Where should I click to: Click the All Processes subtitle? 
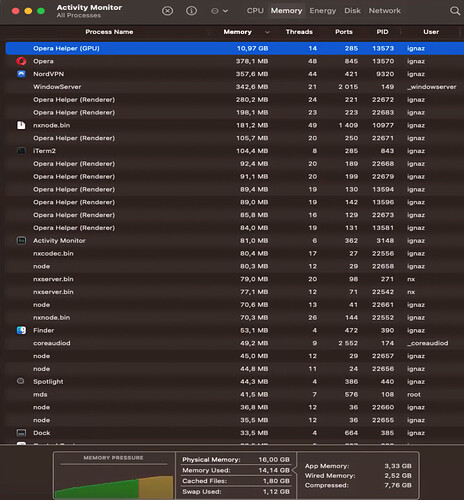tap(78, 16)
